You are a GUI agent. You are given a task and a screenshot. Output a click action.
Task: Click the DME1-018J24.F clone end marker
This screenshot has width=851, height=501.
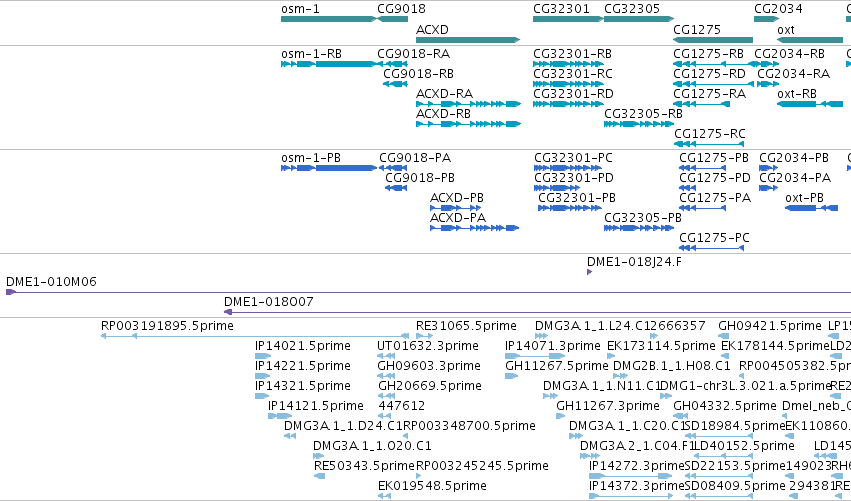tap(589, 272)
